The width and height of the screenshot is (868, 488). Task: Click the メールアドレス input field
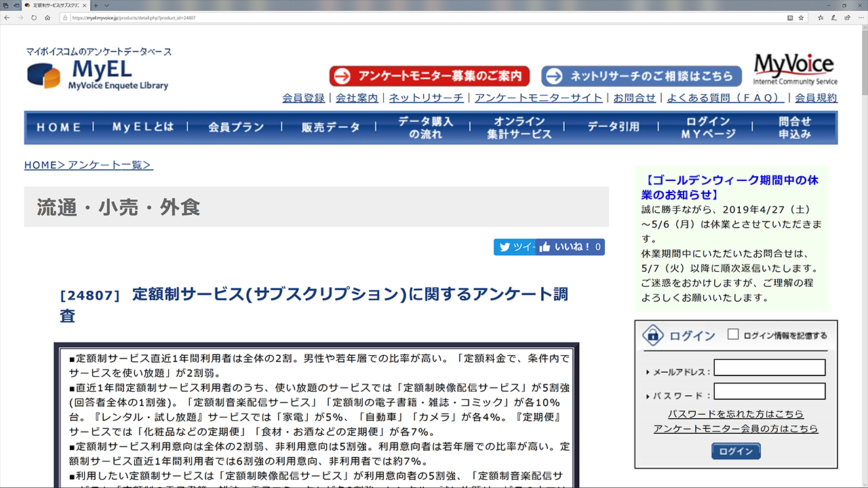click(x=770, y=368)
